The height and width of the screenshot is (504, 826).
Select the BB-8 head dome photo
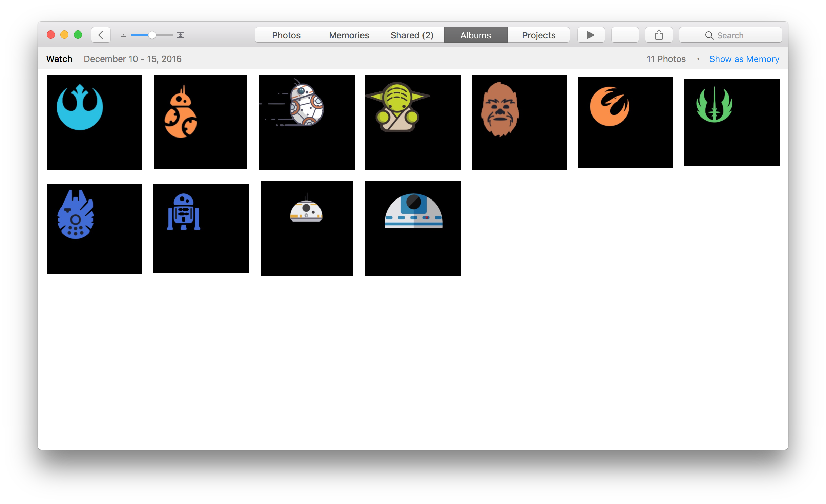307,228
